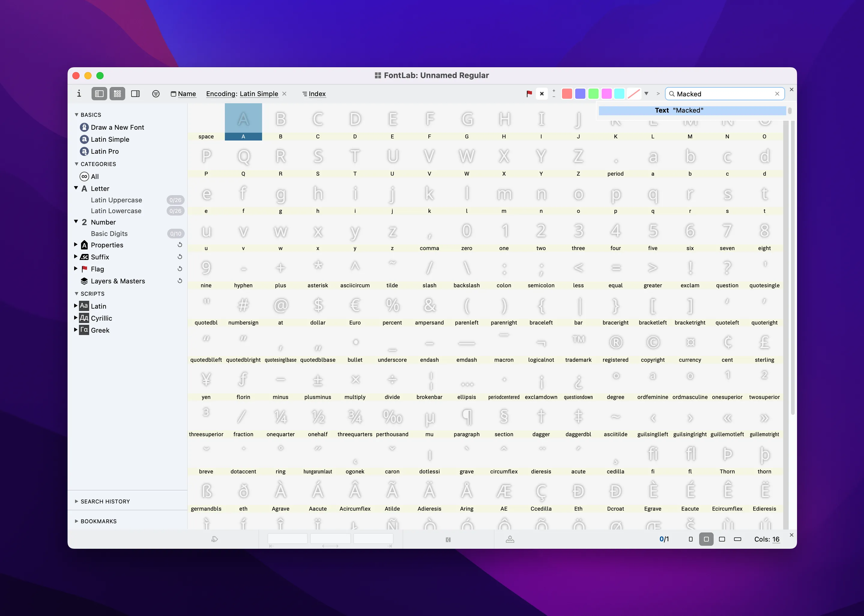Click the red flag icon in toolbar
The width and height of the screenshot is (864, 616).
point(529,94)
